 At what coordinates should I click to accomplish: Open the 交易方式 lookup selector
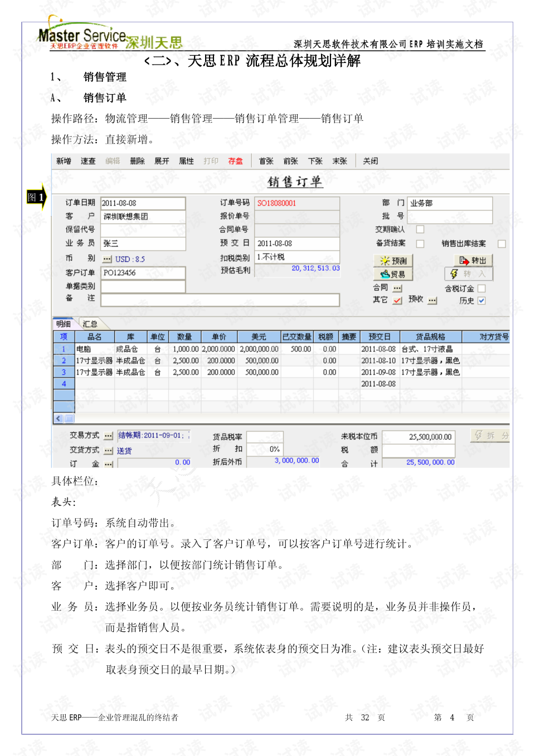pyautogui.click(x=108, y=435)
